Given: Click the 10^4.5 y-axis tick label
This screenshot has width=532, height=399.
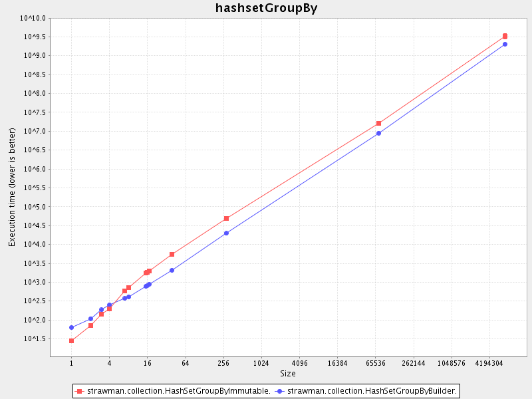Looking at the screenshot, I should [35, 225].
